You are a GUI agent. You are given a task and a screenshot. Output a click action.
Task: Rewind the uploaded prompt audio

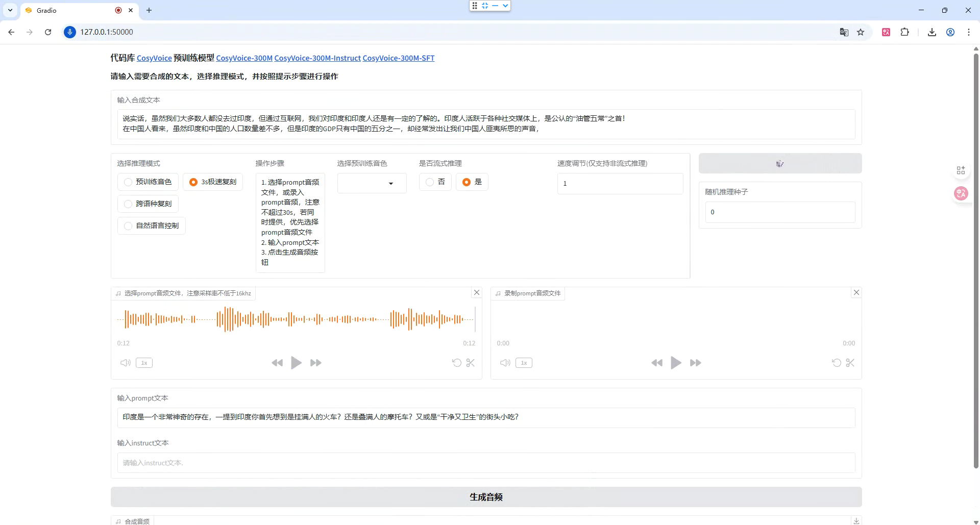pos(277,363)
